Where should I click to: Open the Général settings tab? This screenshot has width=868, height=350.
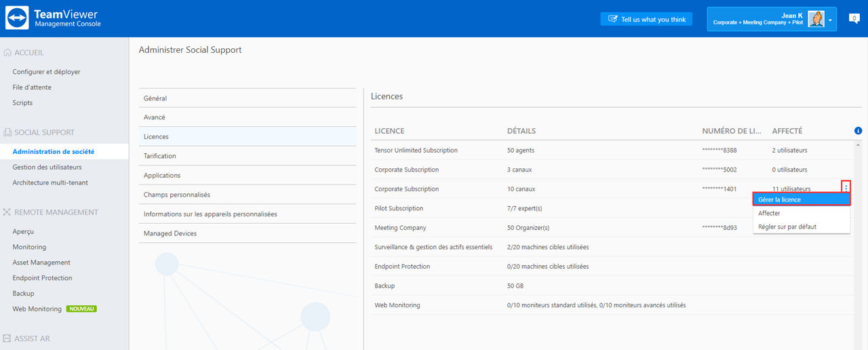248,98
